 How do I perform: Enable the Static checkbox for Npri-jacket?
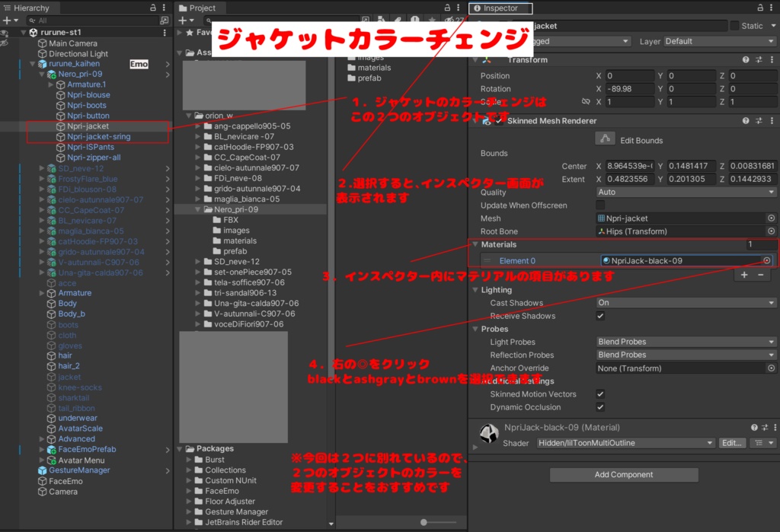(734, 25)
